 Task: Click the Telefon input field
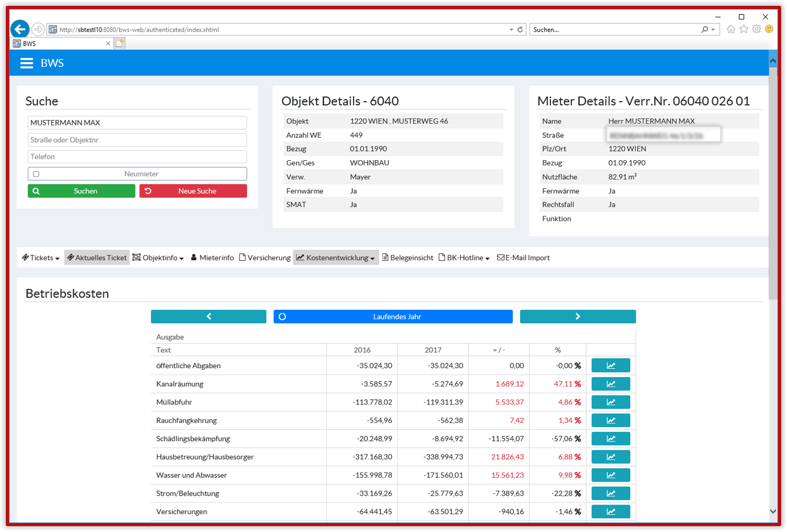137,157
